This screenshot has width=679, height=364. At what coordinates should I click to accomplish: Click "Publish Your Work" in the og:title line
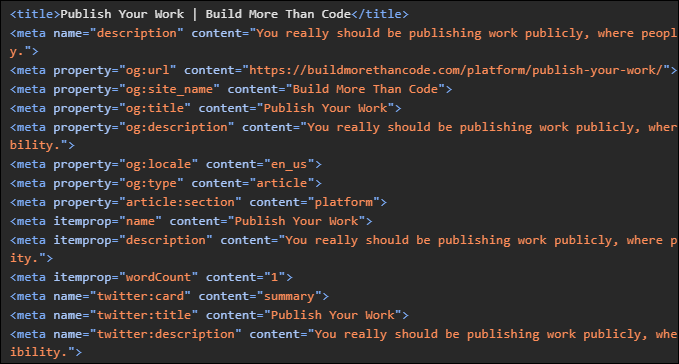(x=325, y=108)
